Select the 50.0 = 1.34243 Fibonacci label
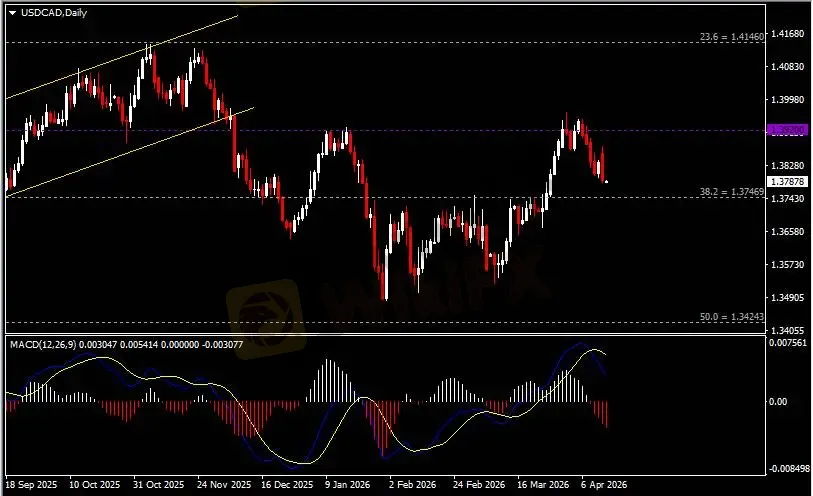The height and width of the screenshot is (496, 813). pyautogui.click(x=732, y=317)
